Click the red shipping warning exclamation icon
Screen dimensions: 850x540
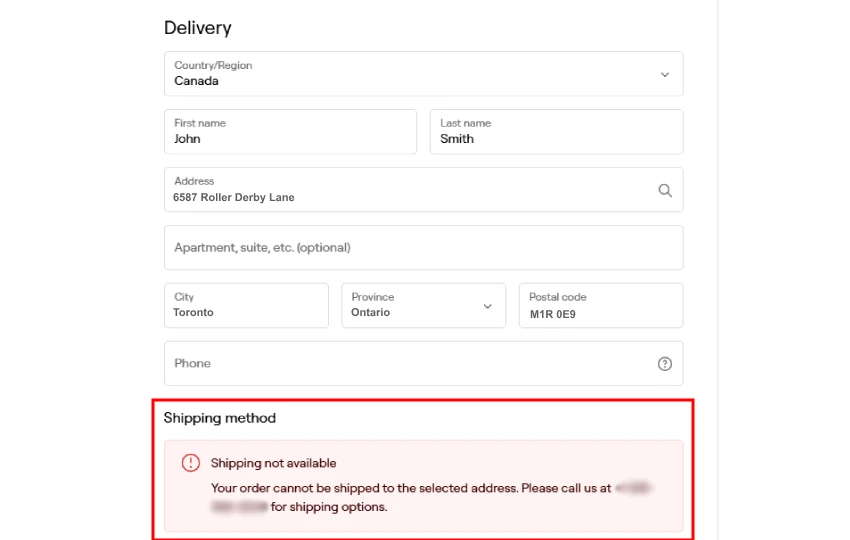point(190,463)
